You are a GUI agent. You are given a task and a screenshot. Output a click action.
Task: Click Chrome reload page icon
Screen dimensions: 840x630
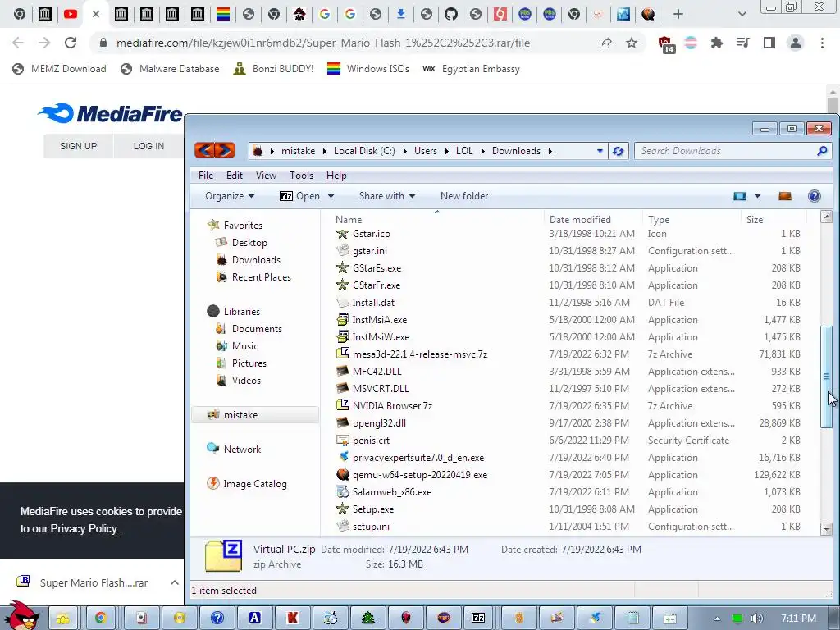pos(71,43)
